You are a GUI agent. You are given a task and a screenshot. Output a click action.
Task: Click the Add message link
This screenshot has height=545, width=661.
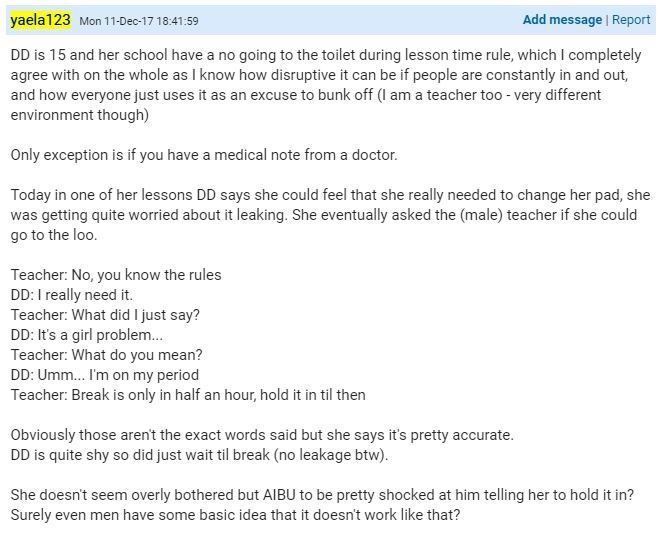562,20
